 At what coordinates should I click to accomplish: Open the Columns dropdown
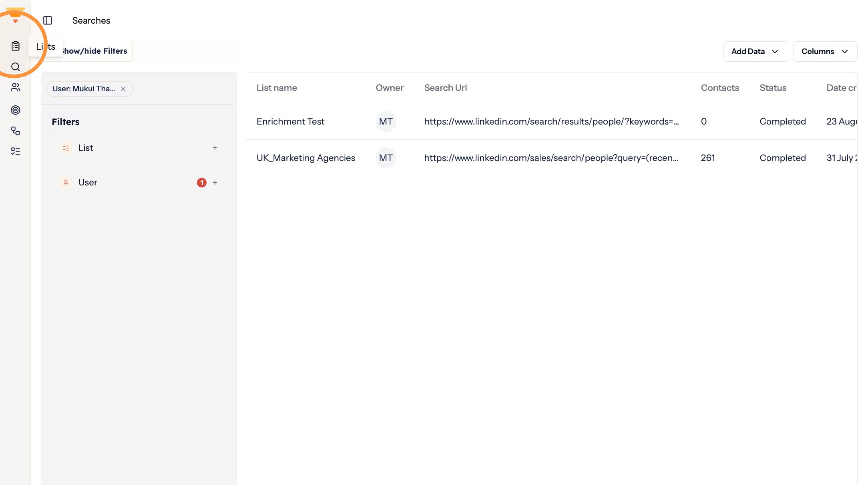pyautogui.click(x=825, y=51)
